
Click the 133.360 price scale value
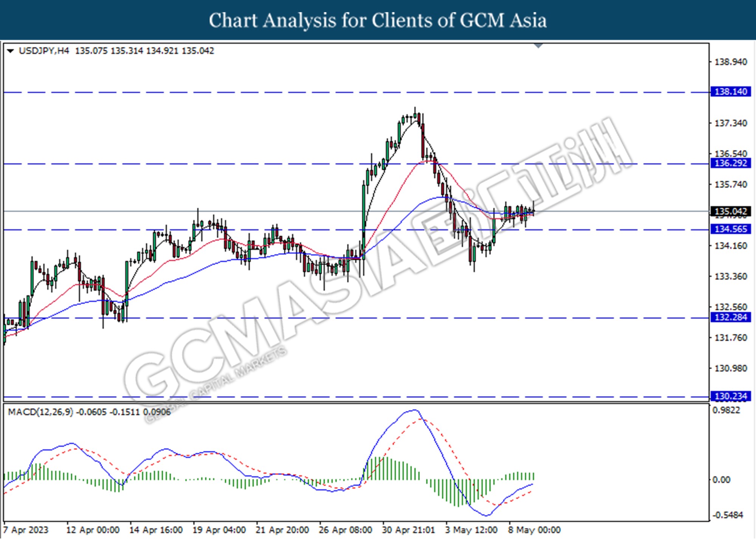(730, 276)
